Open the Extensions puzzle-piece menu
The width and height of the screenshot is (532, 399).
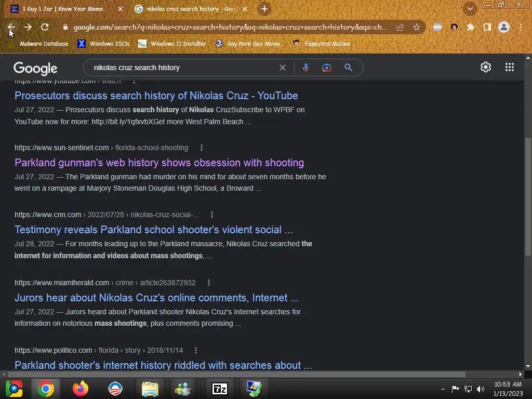pos(470,27)
